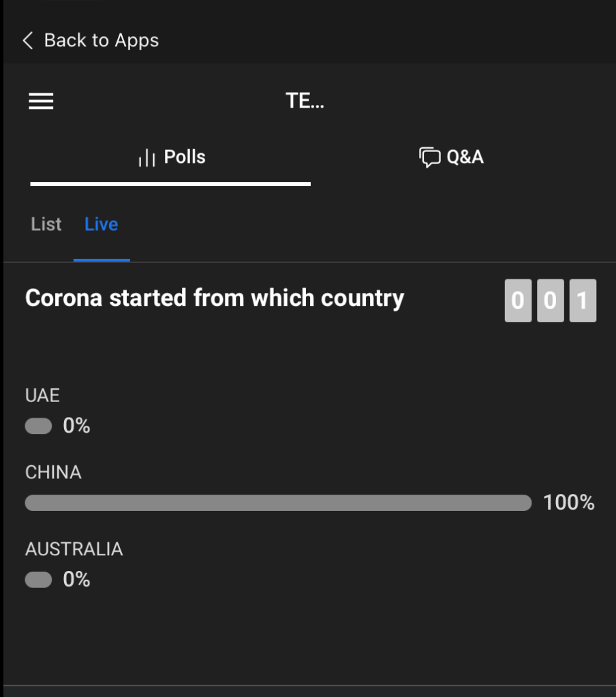Select the poll question heading text

point(215,298)
